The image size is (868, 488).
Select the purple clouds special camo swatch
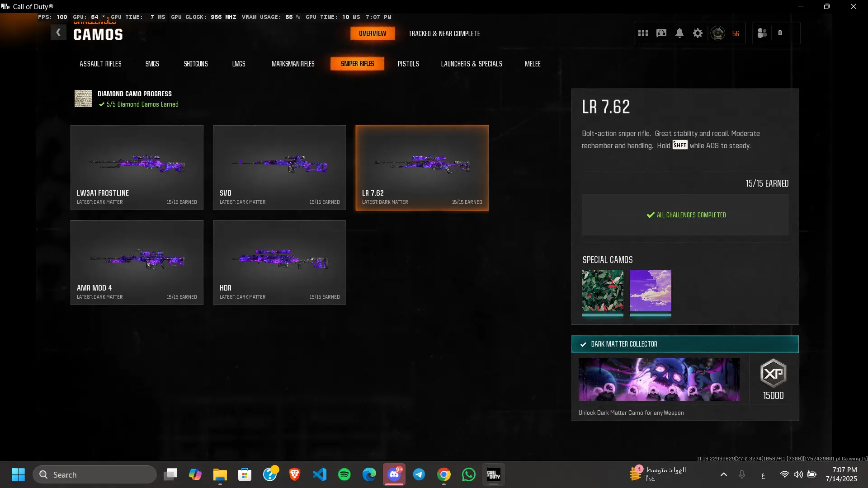click(x=650, y=291)
